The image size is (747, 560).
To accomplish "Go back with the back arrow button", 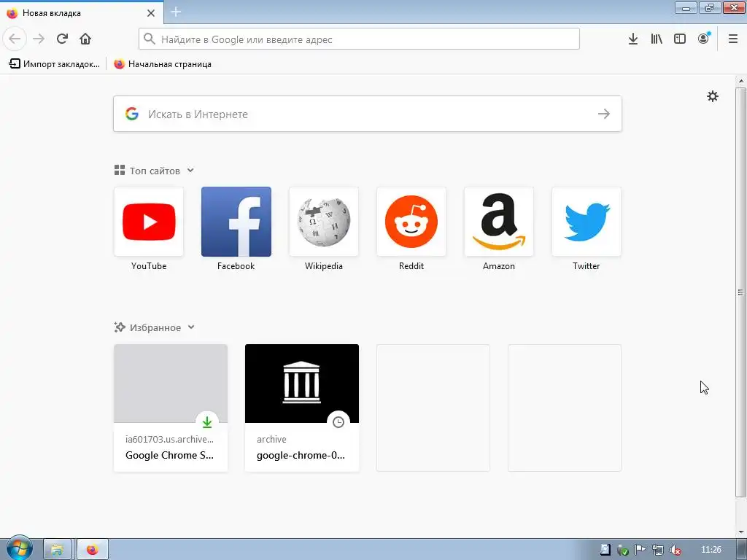I will pyautogui.click(x=15, y=39).
